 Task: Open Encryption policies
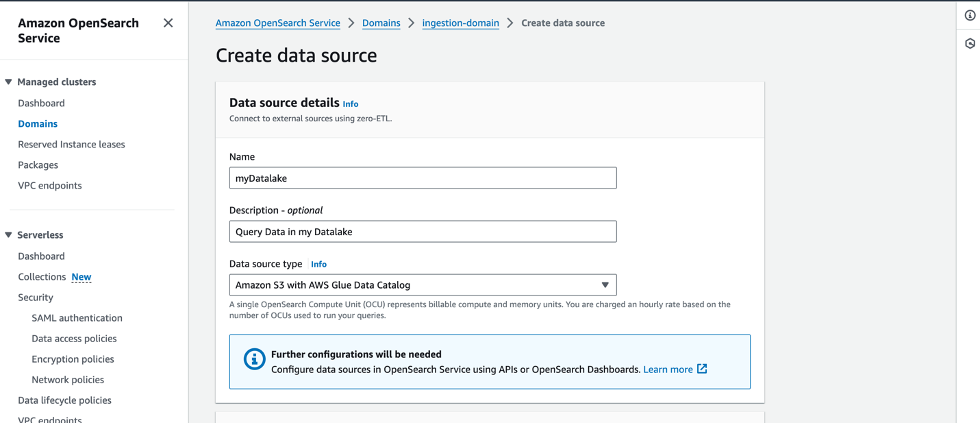pos(73,359)
